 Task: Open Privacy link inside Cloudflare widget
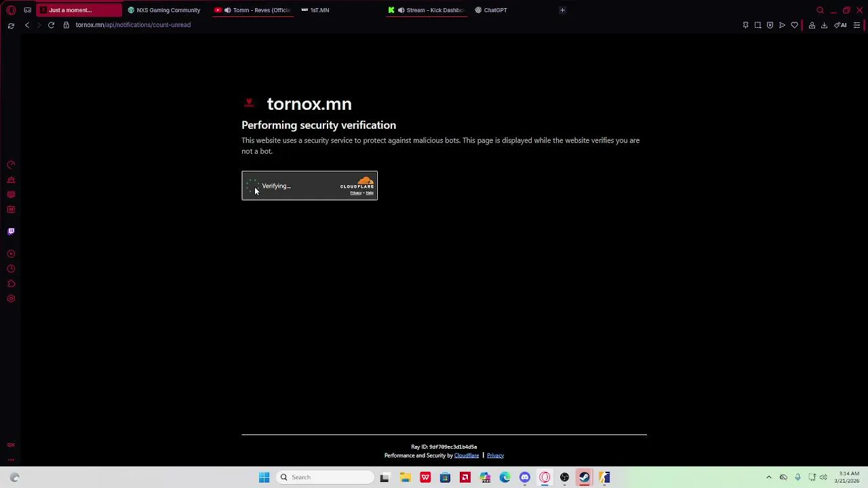coord(355,193)
